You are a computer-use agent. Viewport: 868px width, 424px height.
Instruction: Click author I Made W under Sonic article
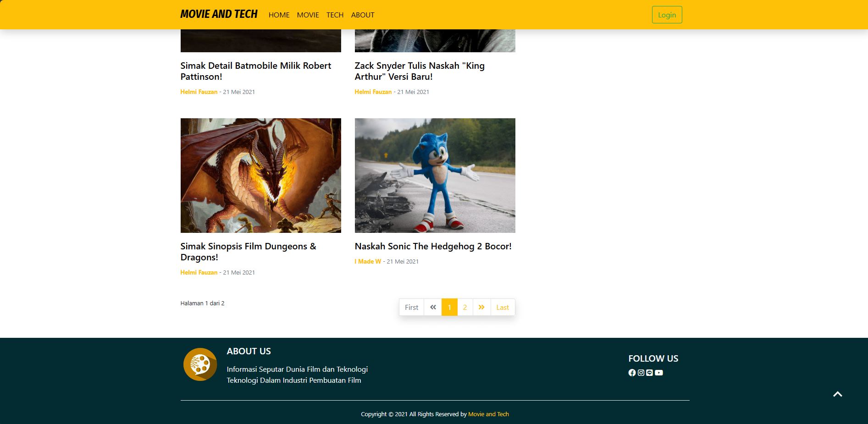(x=368, y=261)
